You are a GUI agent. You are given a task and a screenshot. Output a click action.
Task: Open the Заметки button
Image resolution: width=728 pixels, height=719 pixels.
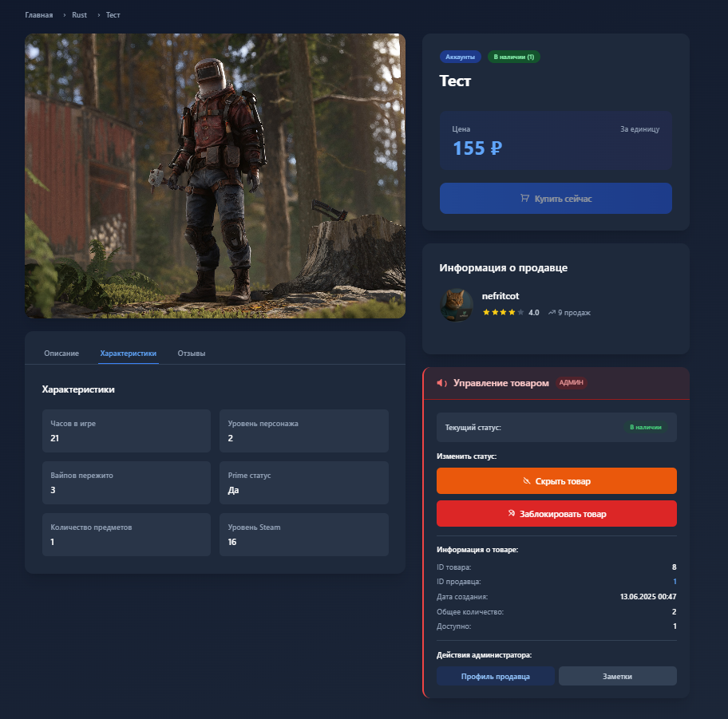tap(618, 676)
